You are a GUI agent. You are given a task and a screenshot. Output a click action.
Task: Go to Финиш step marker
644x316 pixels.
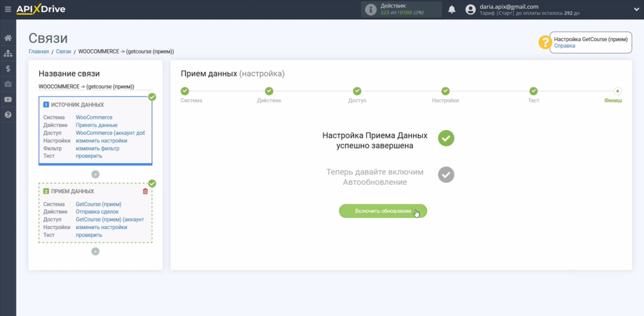[618, 91]
